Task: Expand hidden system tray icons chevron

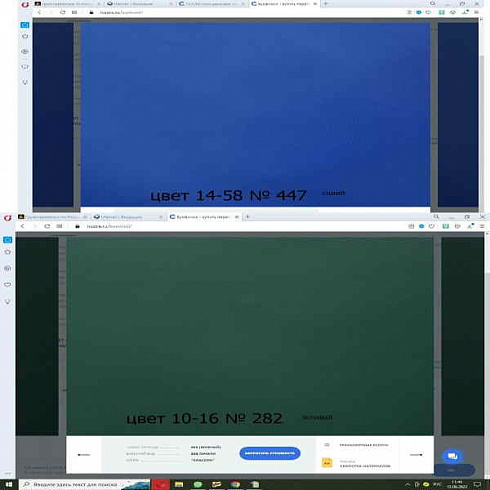Action: click(x=408, y=484)
